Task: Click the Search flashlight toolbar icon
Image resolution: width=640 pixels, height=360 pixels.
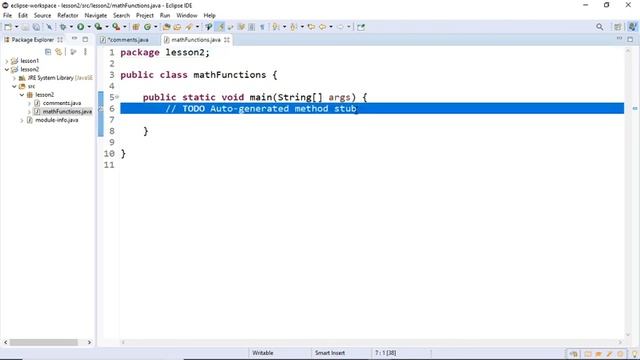Action: [x=189, y=27]
